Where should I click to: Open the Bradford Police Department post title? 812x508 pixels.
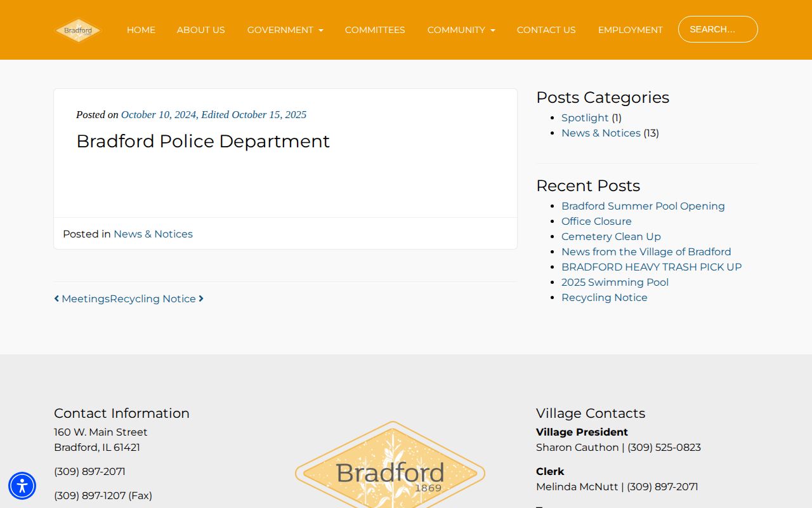(203, 141)
